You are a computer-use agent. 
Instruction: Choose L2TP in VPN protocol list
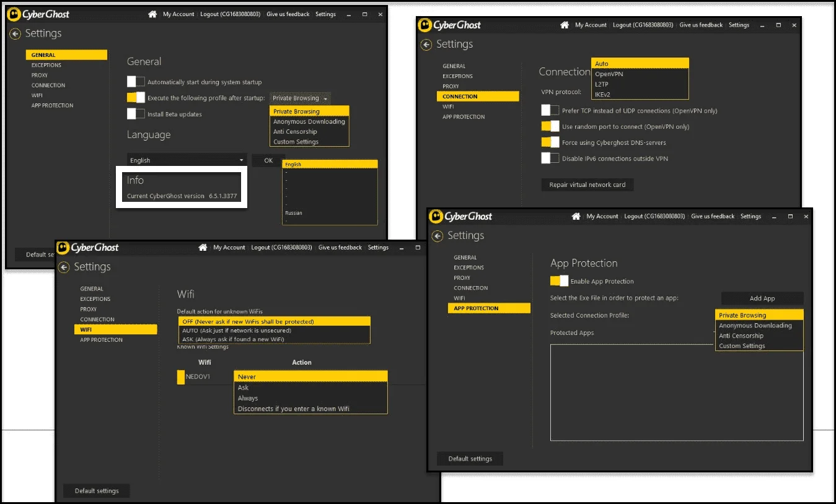coord(640,84)
